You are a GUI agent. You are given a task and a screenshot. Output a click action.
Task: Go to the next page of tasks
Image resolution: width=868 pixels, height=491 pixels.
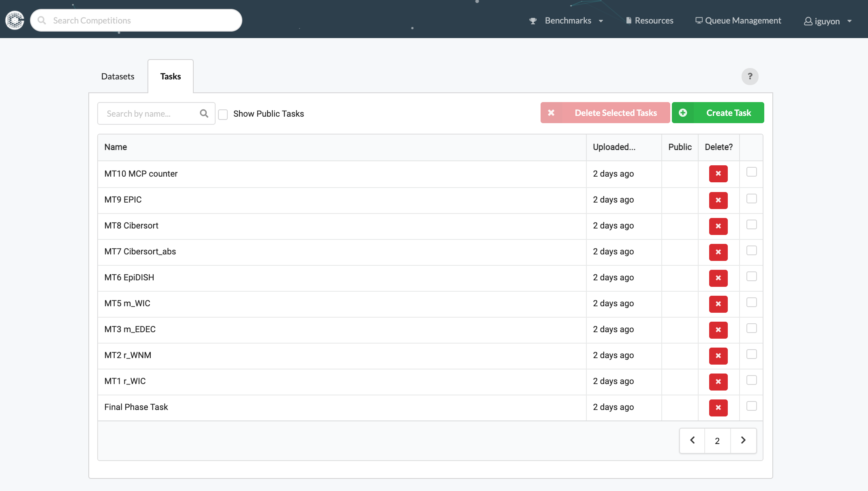pyautogui.click(x=743, y=440)
